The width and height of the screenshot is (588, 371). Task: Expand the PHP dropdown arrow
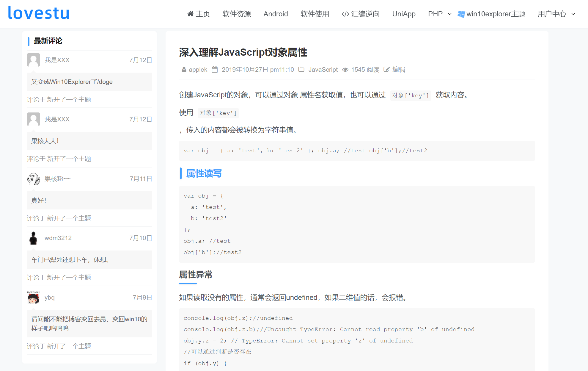coord(449,14)
